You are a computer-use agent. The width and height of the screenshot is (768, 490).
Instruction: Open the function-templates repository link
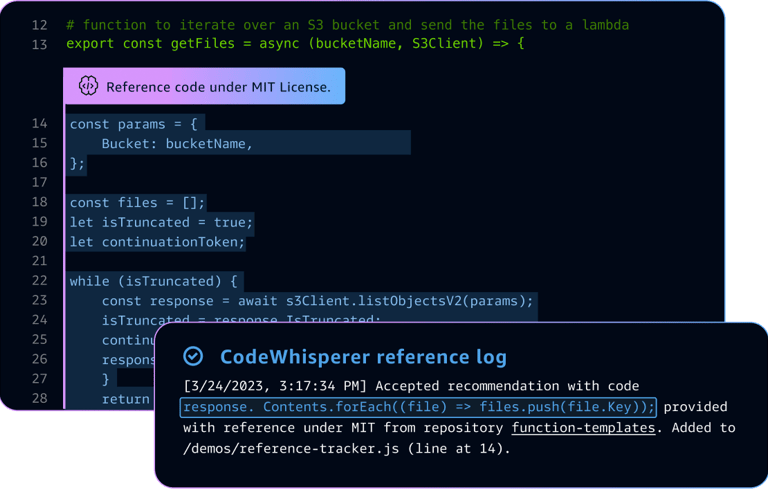point(583,428)
